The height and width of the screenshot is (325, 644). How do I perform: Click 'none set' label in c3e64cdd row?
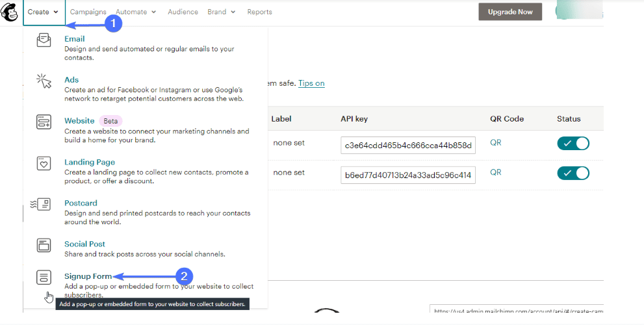point(289,143)
